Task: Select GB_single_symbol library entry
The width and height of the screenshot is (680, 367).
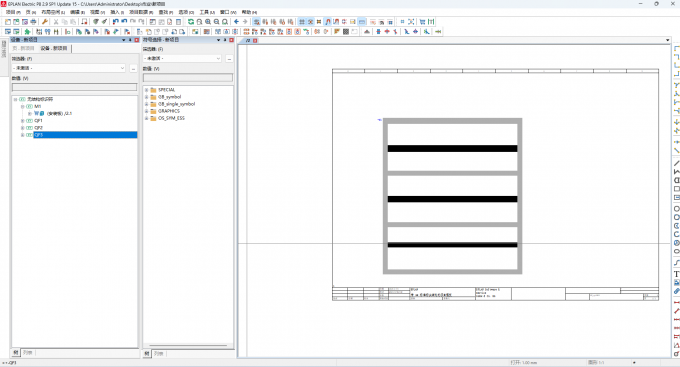Action: coord(177,104)
